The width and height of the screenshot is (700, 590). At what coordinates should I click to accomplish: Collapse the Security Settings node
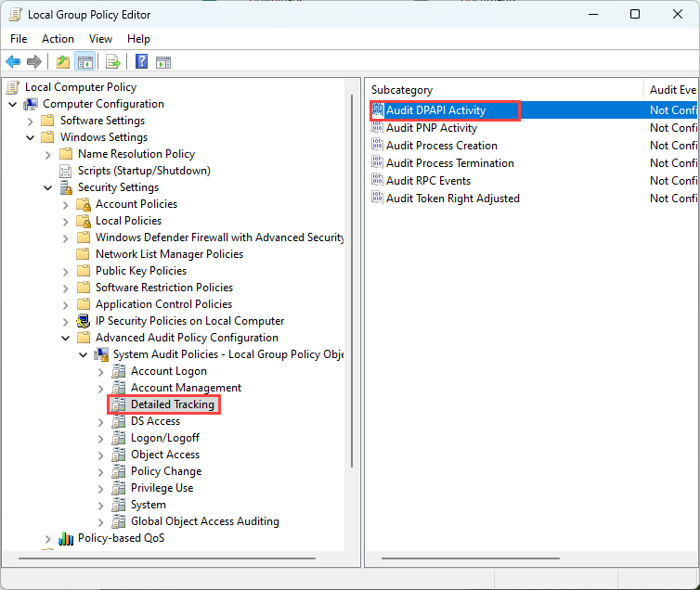point(48,187)
